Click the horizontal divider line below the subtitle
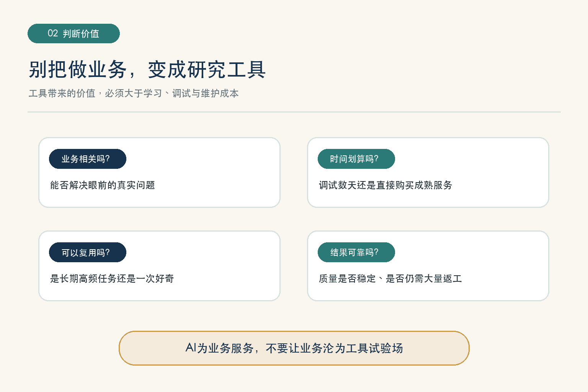Viewport: 588px width, 392px height. coord(294,112)
